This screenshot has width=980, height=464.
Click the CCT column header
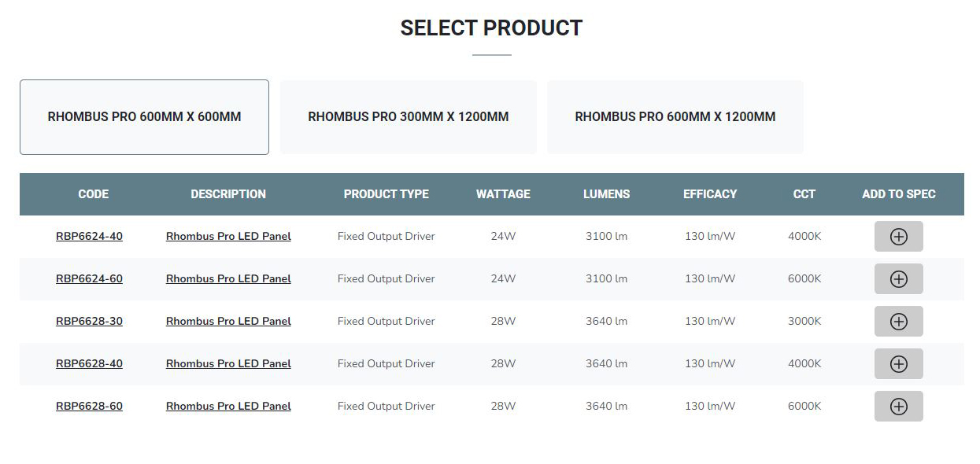point(804,194)
